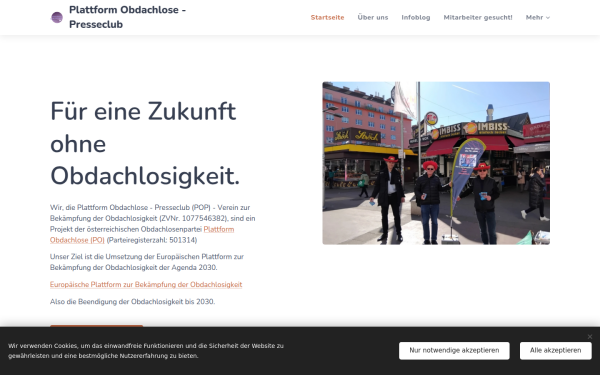The image size is (600, 375).
Task: Follow the Plattform Obdachlose (PO) link
Action: pyautogui.click(x=142, y=235)
